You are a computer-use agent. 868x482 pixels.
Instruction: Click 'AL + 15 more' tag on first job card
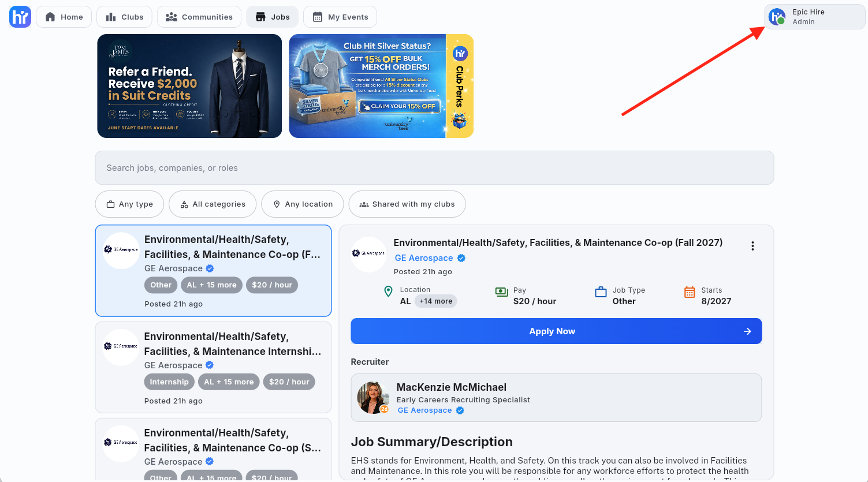pyautogui.click(x=212, y=285)
